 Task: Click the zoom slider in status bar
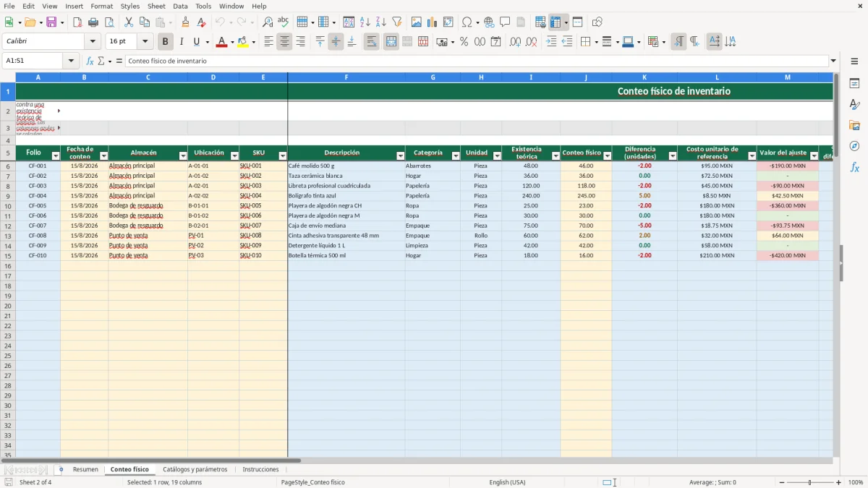coord(809,482)
